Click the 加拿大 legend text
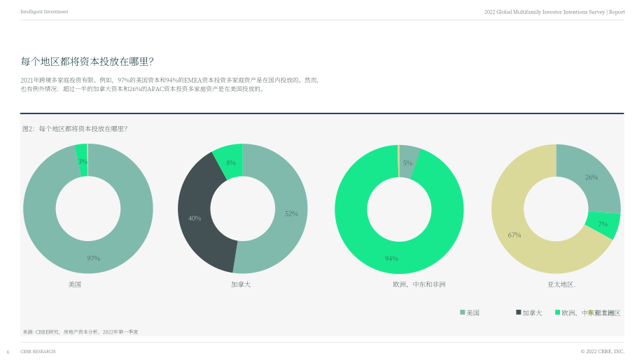 coord(532,313)
